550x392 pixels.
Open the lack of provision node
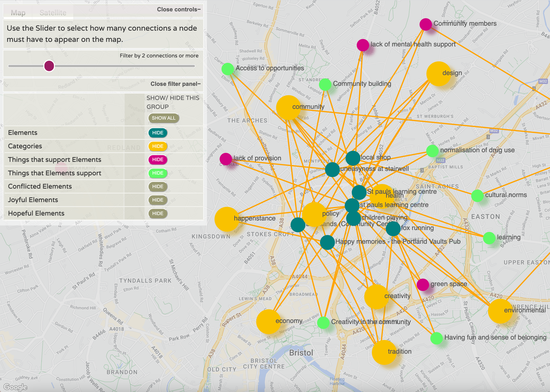225,159
